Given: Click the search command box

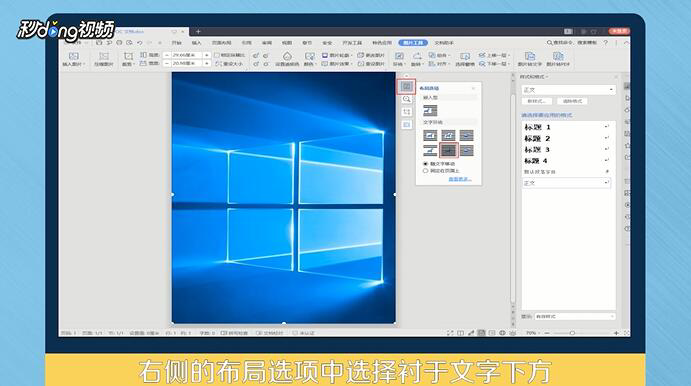Looking at the screenshot, I should tap(572, 43).
